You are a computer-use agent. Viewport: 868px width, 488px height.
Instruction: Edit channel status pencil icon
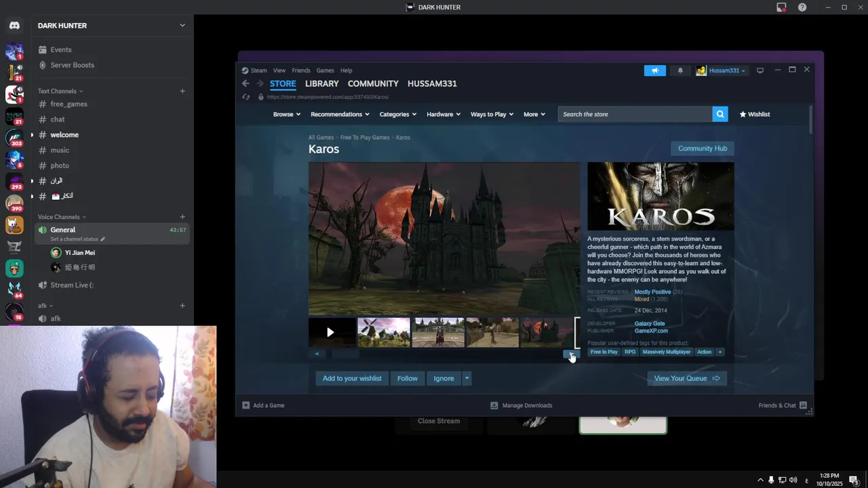(x=103, y=239)
